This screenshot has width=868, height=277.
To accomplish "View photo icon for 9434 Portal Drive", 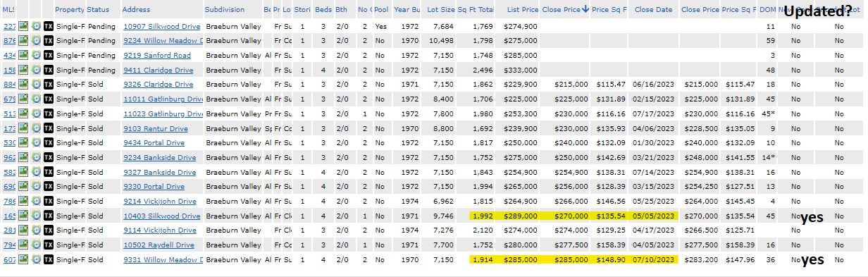I will 23,143.
